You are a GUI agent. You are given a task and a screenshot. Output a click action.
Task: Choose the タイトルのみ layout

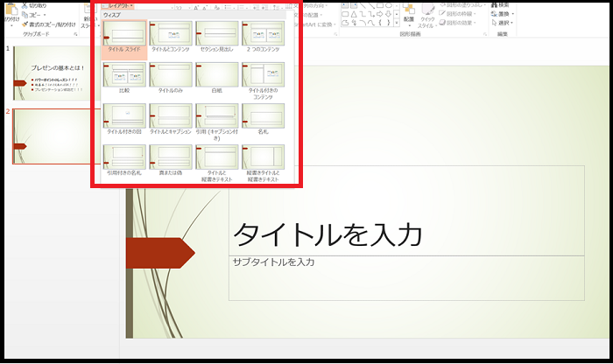(x=171, y=78)
